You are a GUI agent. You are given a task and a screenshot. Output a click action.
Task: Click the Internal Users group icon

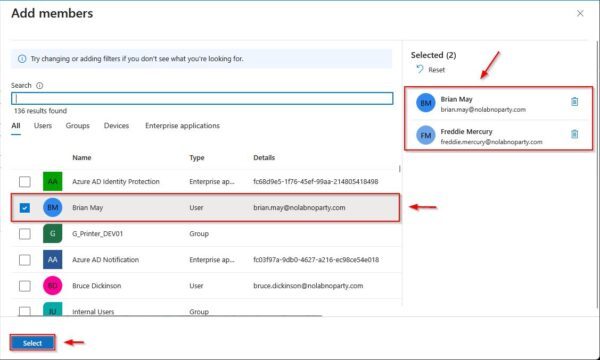pyautogui.click(x=52, y=309)
